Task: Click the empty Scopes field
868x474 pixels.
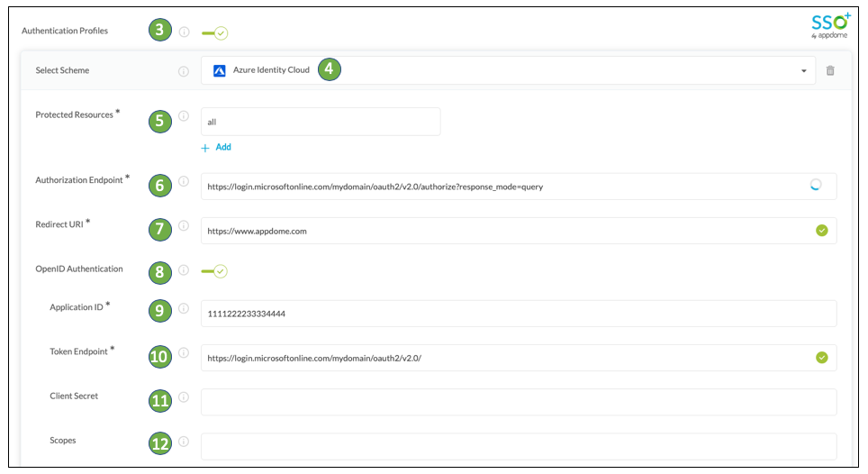Action: click(519, 447)
